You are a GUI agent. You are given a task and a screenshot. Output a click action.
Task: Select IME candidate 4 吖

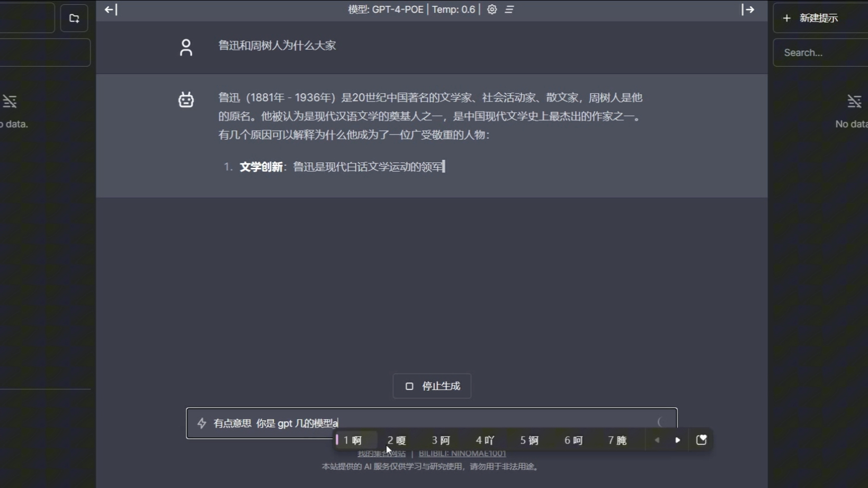pyautogui.click(x=485, y=440)
